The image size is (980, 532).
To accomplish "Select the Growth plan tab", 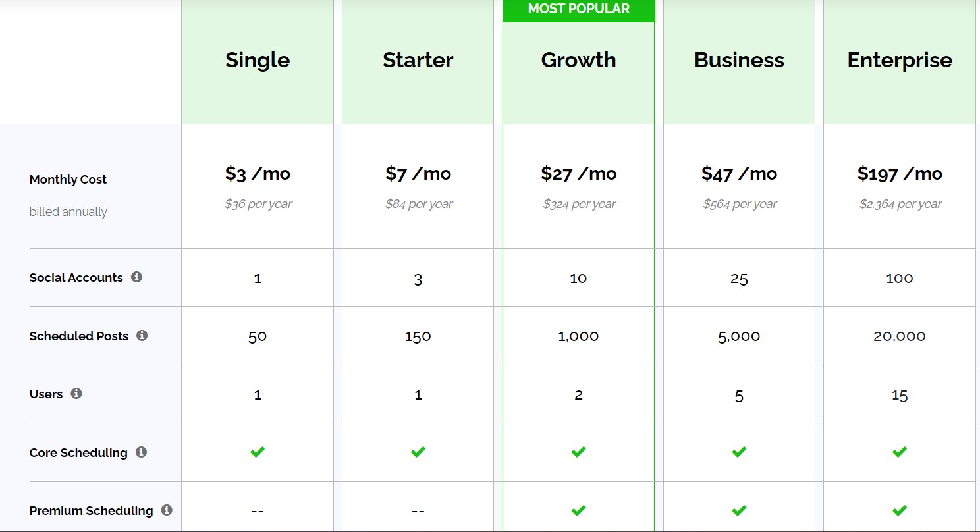I will point(578,60).
